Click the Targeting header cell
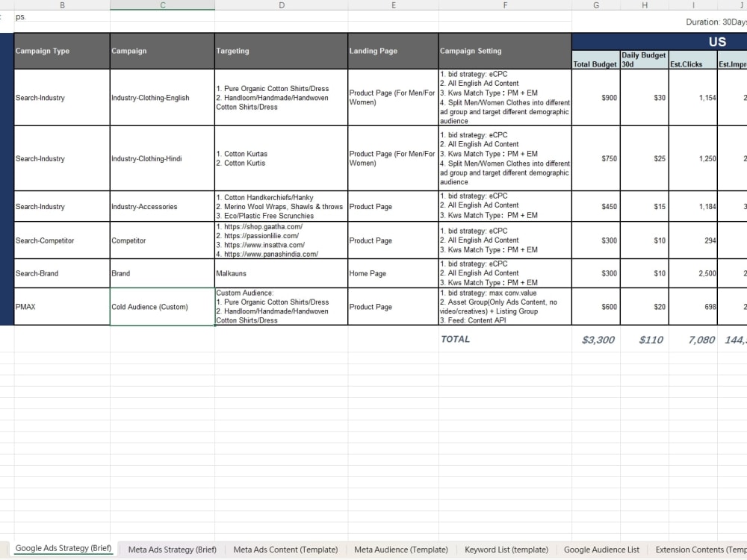 tap(281, 51)
